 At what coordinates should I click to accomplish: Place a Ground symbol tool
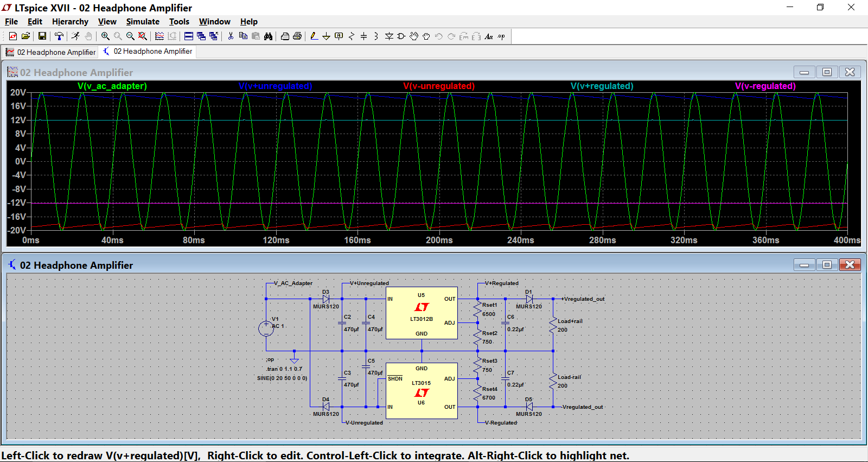coord(326,36)
